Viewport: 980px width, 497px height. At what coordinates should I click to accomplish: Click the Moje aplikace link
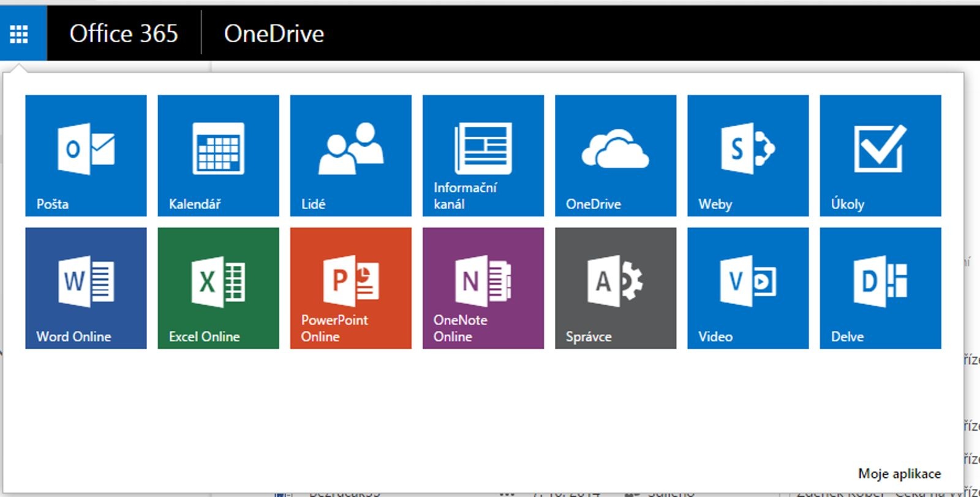click(x=899, y=474)
